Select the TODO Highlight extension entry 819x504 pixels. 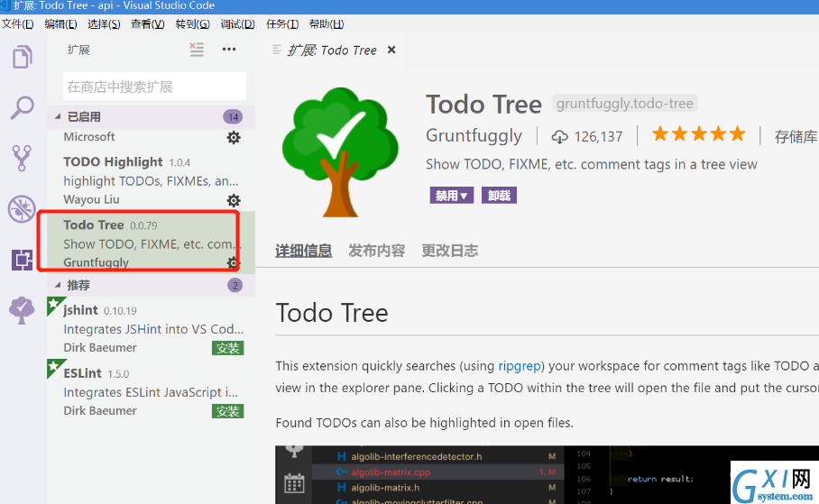click(151, 180)
